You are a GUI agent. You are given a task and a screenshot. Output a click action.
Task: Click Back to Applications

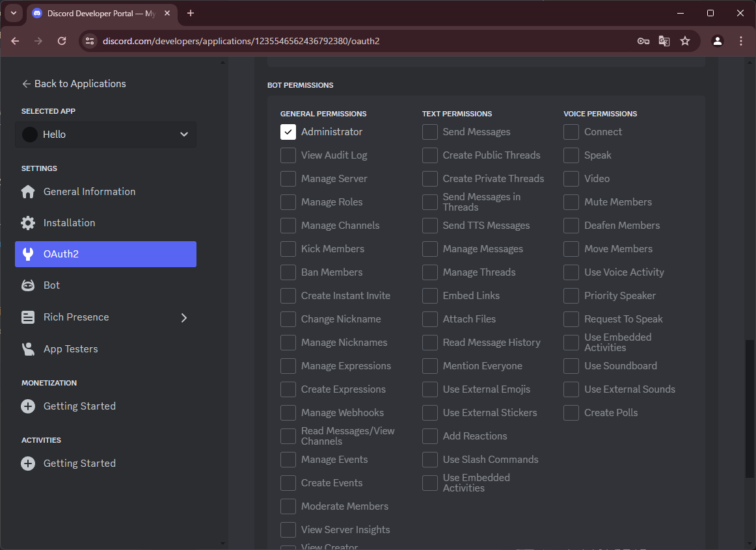click(x=75, y=83)
